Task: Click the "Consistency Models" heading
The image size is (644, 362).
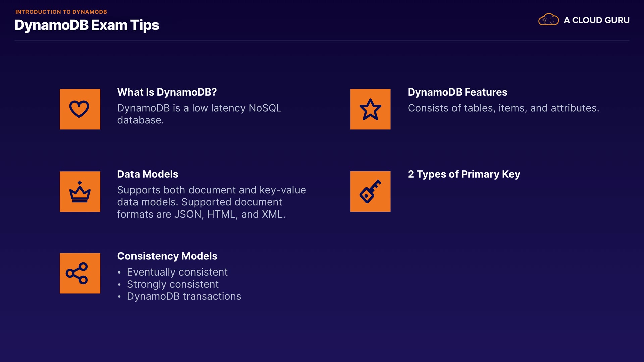Action: click(x=167, y=256)
